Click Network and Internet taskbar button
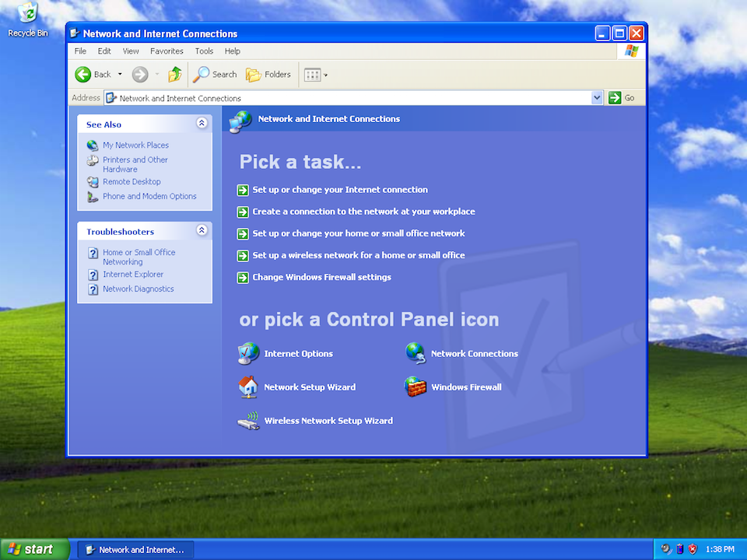Viewport: 747px width, 560px height. [x=135, y=550]
